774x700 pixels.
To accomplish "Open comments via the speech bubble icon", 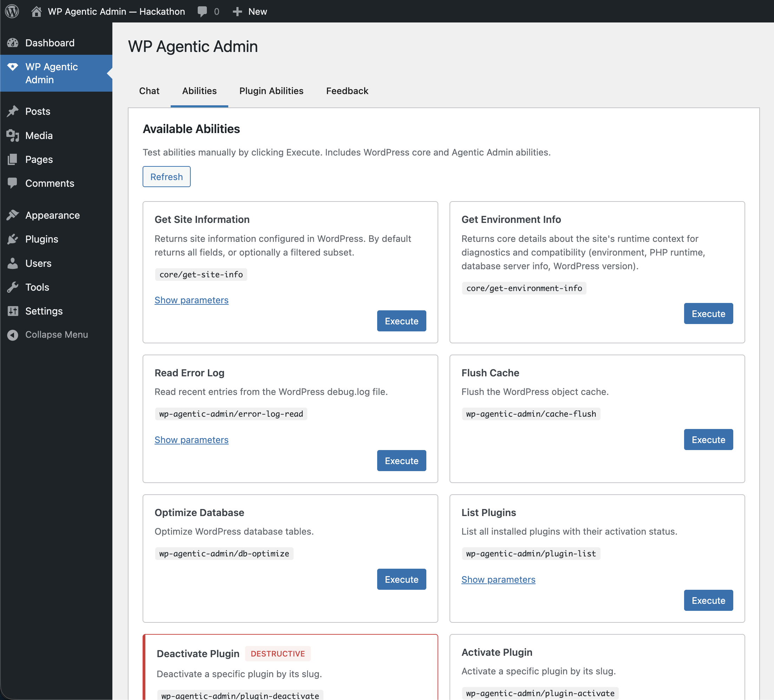I will (202, 12).
